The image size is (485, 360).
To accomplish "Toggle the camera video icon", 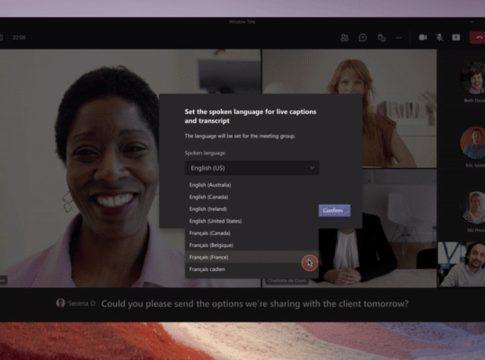I will point(423,37).
